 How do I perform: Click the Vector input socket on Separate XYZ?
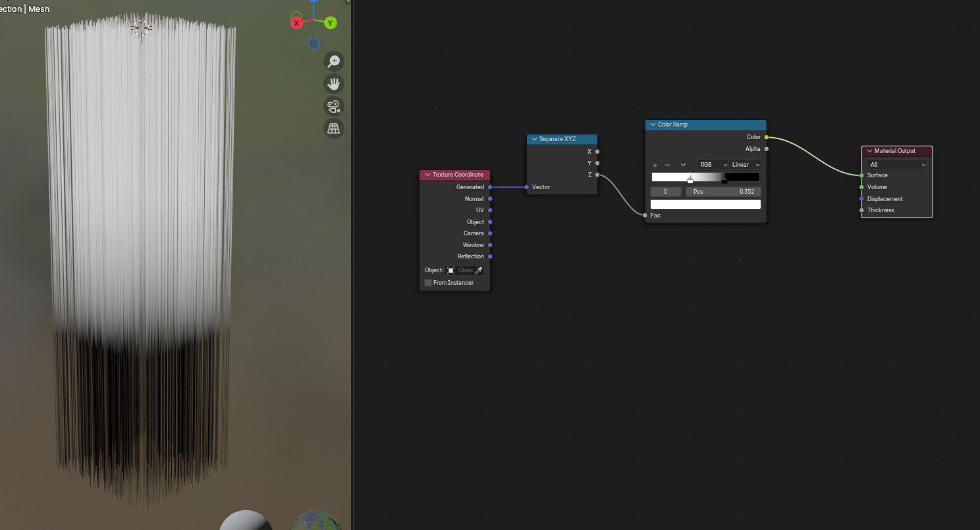(x=527, y=187)
